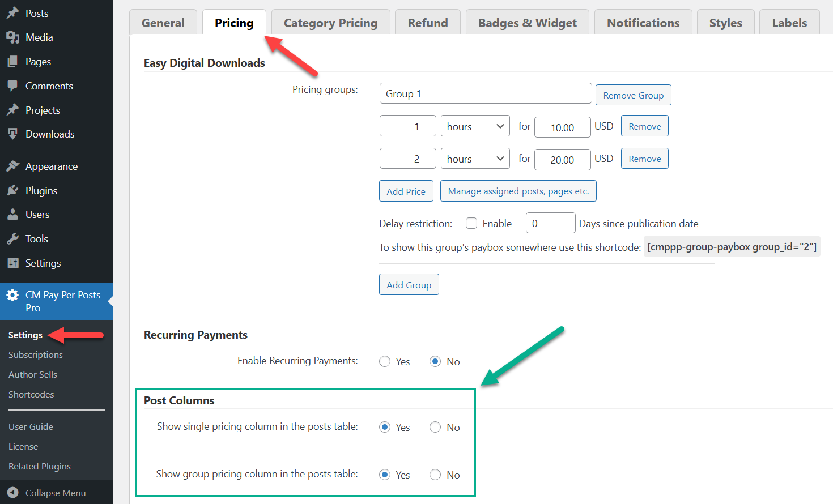Open the Related Plugins link
This screenshot has height=504, width=833.
(40, 467)
